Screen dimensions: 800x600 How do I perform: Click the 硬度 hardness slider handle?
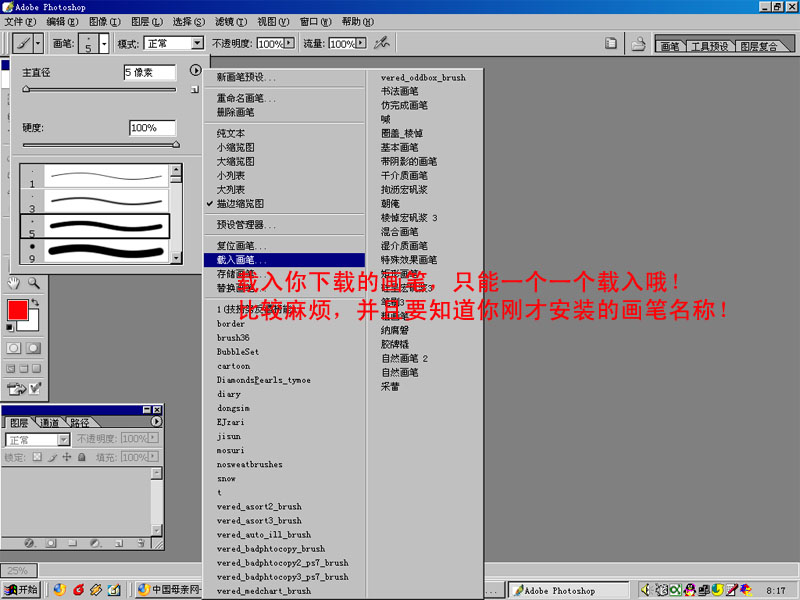[176, 144]
